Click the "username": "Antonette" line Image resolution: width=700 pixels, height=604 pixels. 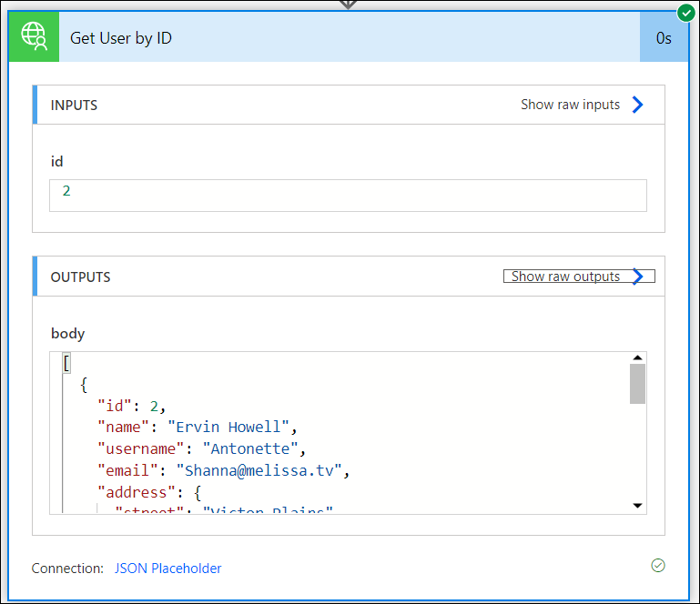click(202, 448)
